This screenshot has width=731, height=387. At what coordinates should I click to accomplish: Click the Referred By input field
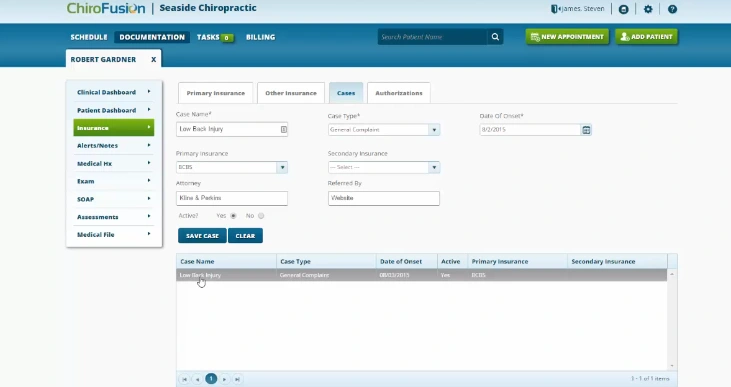(384, 198)
